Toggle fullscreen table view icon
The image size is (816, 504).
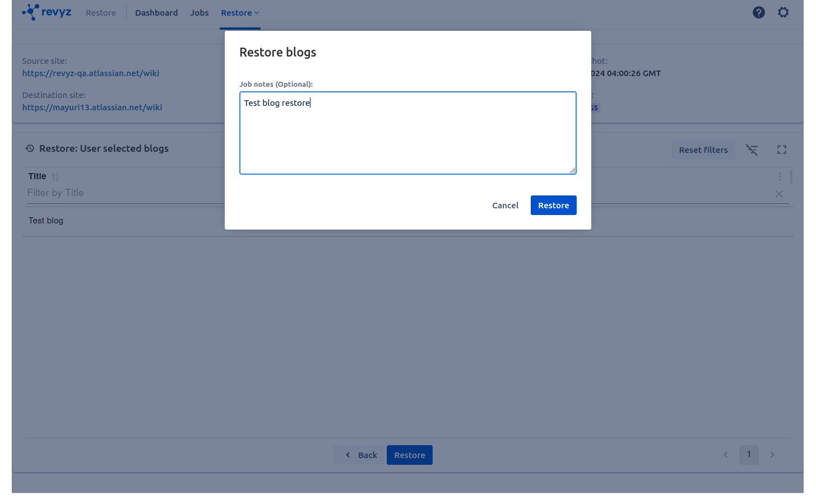781,150
